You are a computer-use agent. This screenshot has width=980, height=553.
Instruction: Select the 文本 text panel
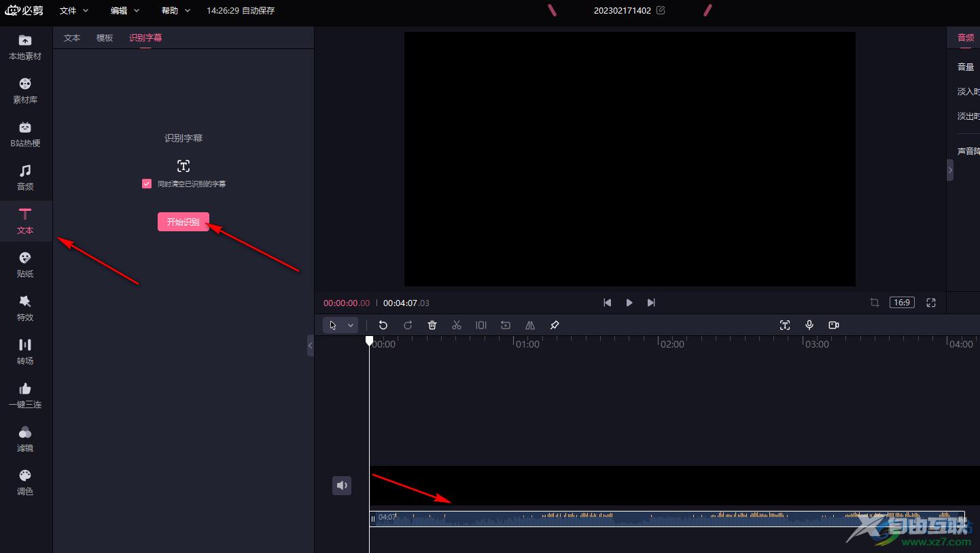tap(25, 222)
